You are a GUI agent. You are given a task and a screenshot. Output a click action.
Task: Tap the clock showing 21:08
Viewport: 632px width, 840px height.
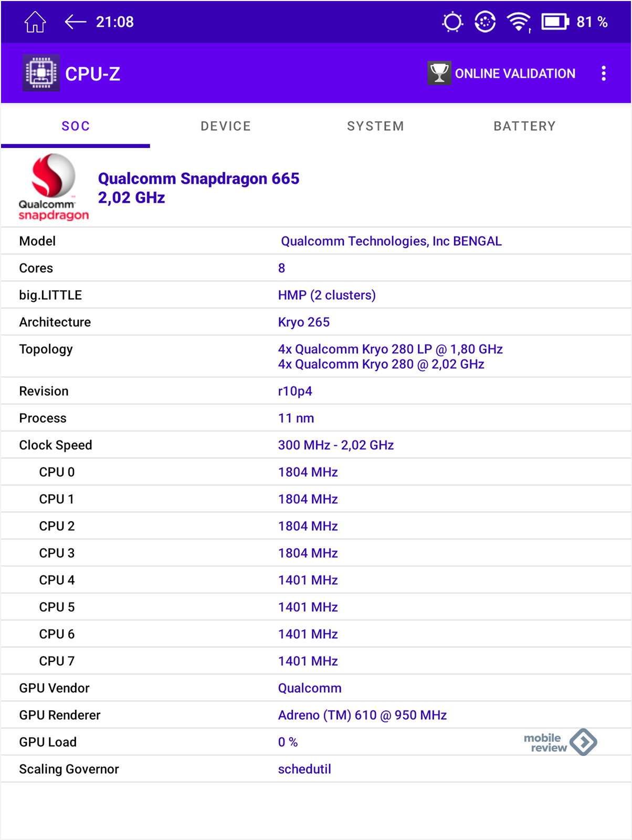[115, 22]
